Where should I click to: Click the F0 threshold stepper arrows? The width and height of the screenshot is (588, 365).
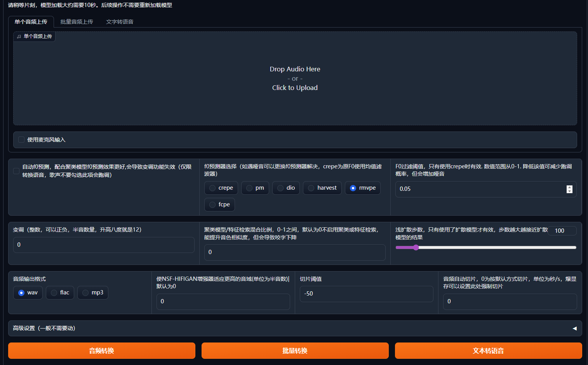point(569,189)
